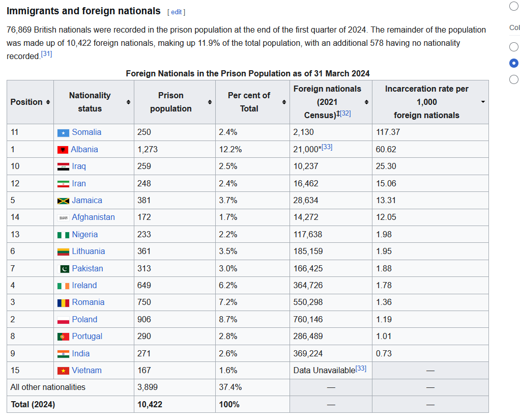520x420 pixels.
Task: Click the Pakistan flag icon
Action: click(x=63, y=269)
